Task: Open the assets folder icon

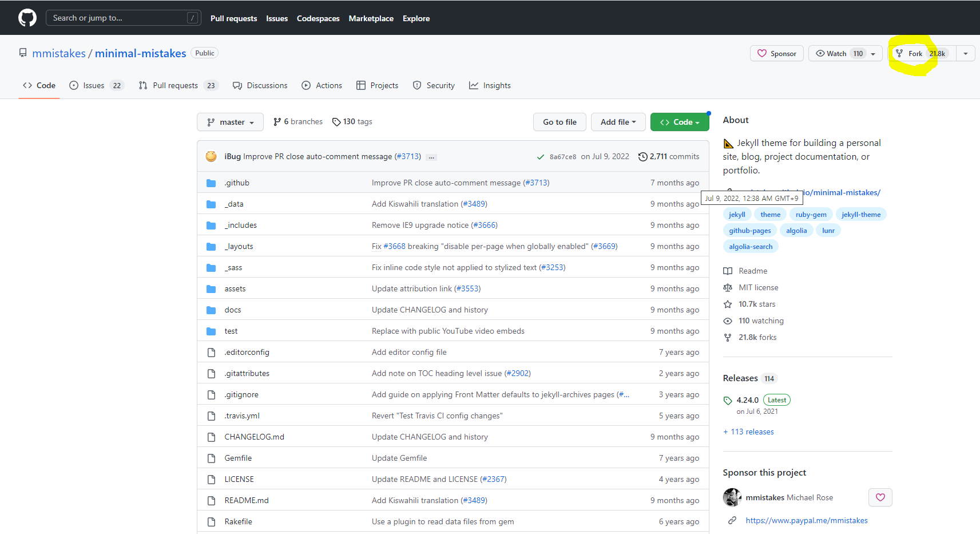Action: pos(211,289)
